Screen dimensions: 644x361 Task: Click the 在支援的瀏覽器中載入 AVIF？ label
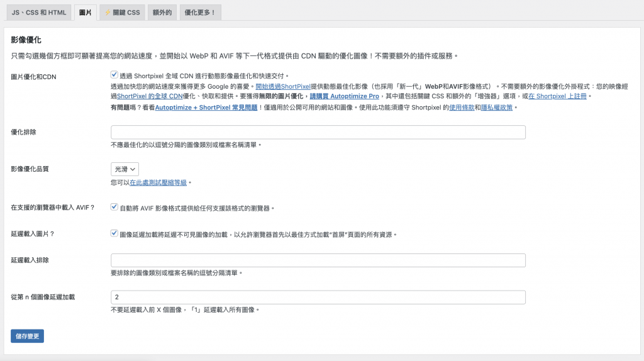pos(53,208)
